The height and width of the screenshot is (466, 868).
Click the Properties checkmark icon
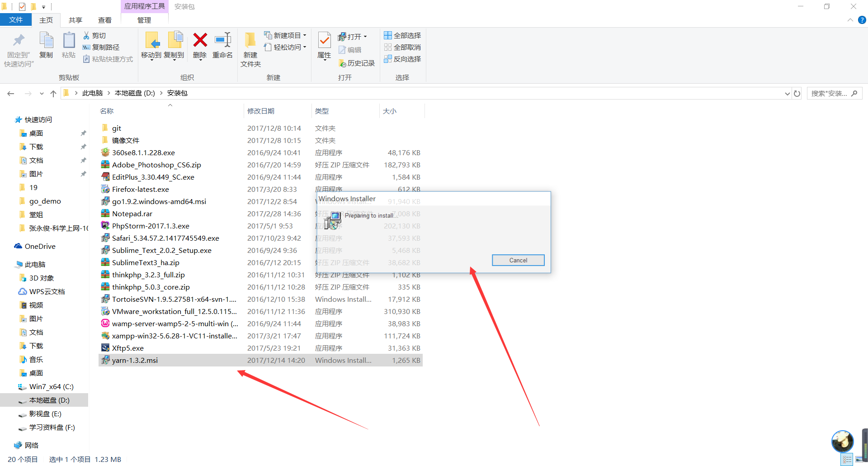pos(324,40)
